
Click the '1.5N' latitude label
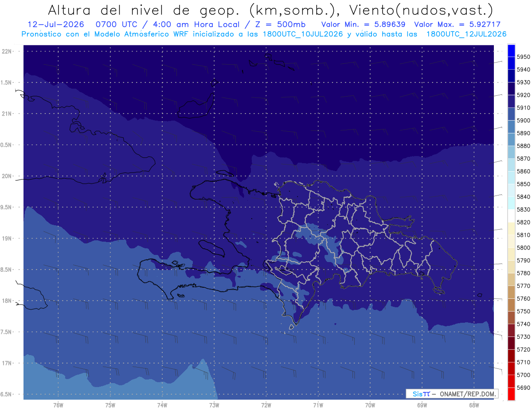(7, 82)
